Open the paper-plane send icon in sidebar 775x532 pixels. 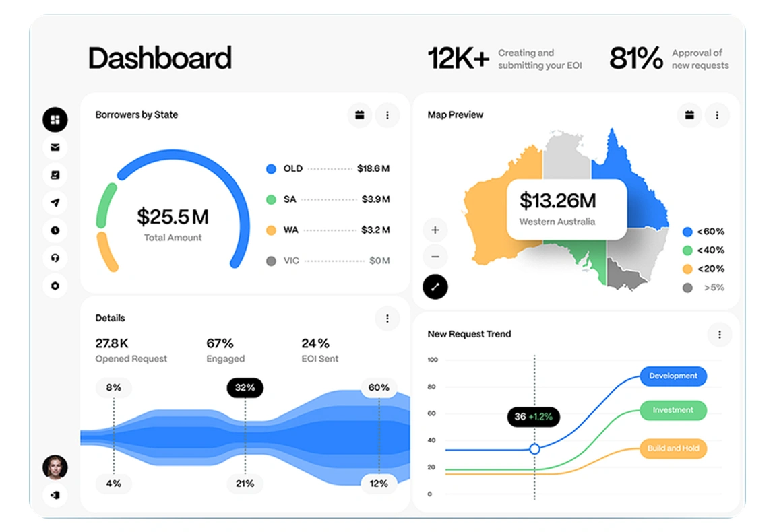coord(55,203)
